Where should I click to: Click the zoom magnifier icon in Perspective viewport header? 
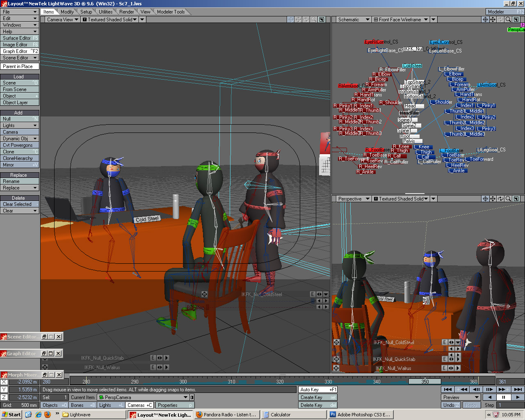508,199
